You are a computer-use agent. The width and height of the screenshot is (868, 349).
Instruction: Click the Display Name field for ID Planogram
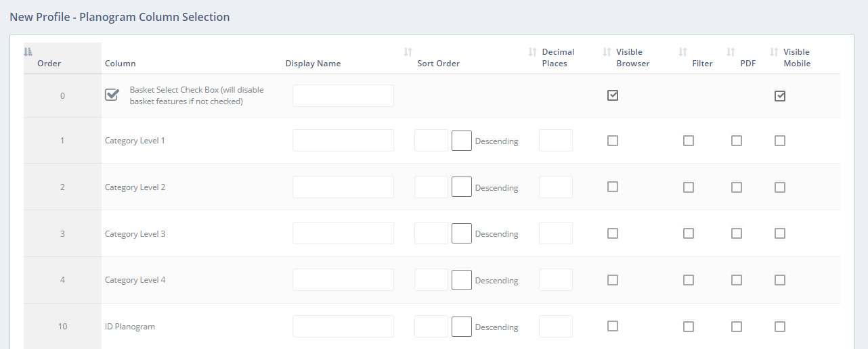[343, 327]
